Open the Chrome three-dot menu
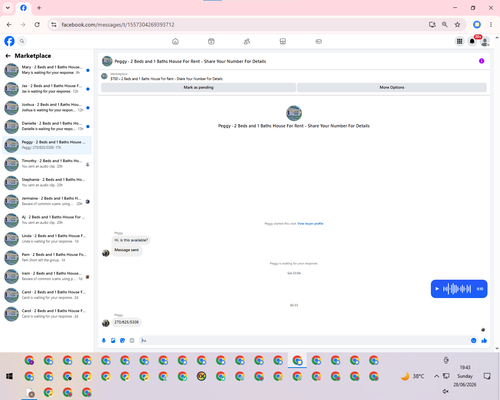Screen dimensions: 500x400 point(491,24)
